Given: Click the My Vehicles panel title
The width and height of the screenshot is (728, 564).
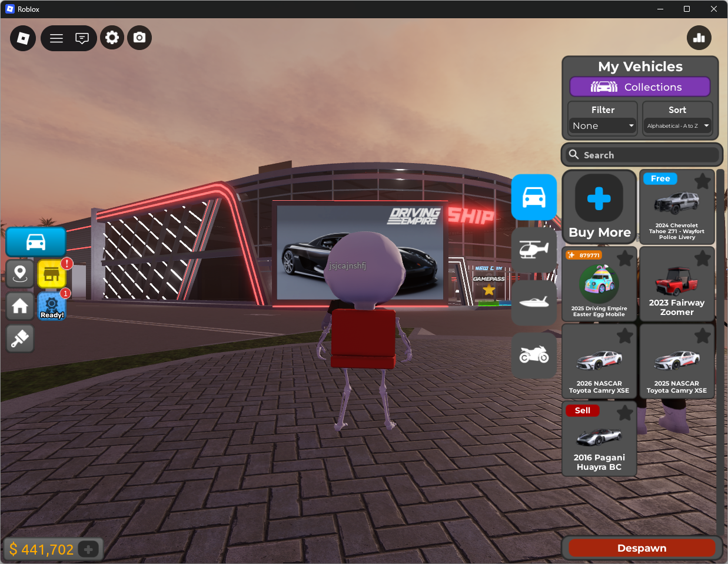Looking at the screenshot, I should [640, 67].
